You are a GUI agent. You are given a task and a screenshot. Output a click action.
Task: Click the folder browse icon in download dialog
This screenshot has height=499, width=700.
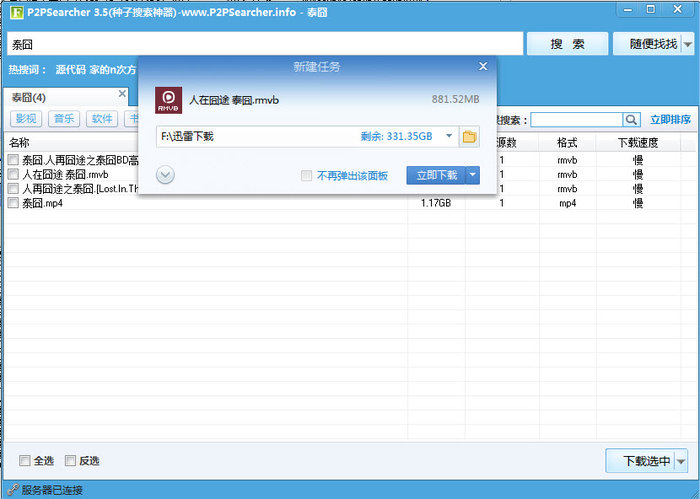pos(469,137)
